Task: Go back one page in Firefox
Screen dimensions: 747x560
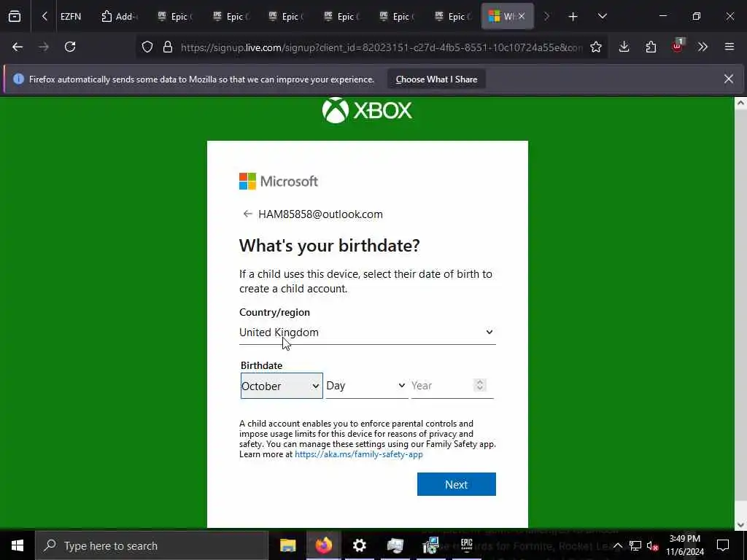Action: pyautogui.click(x=18, y=47)
